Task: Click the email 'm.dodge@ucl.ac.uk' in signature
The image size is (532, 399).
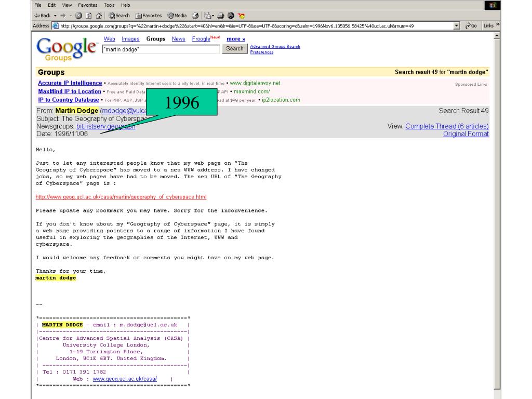Action: pos(148,325)
